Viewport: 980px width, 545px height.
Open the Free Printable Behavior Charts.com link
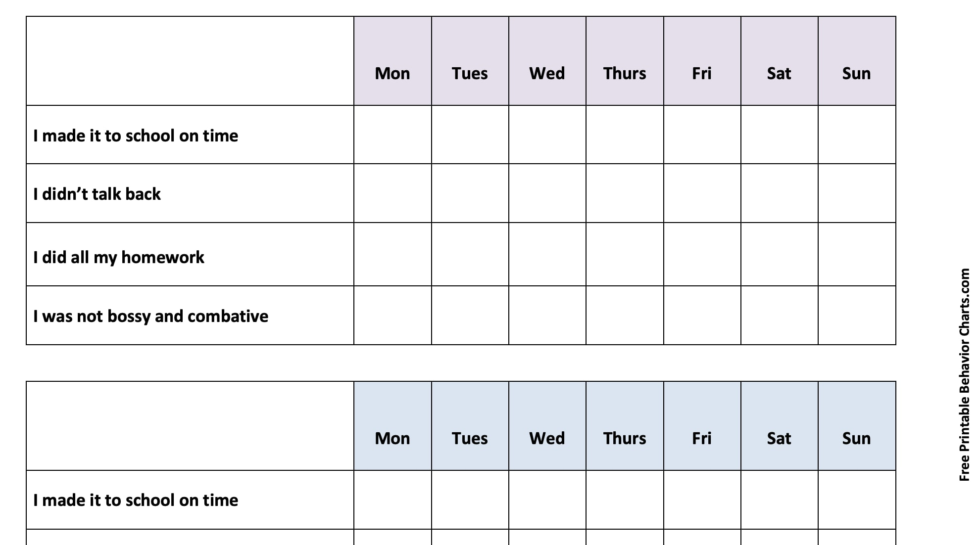[964, 374]
